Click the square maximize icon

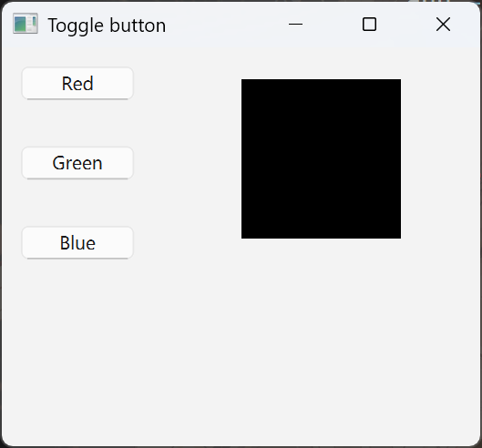369,24
